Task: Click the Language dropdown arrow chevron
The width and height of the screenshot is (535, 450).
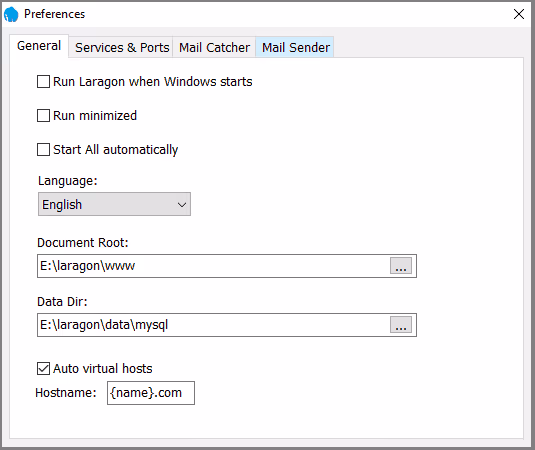Action: click(182, 205)
